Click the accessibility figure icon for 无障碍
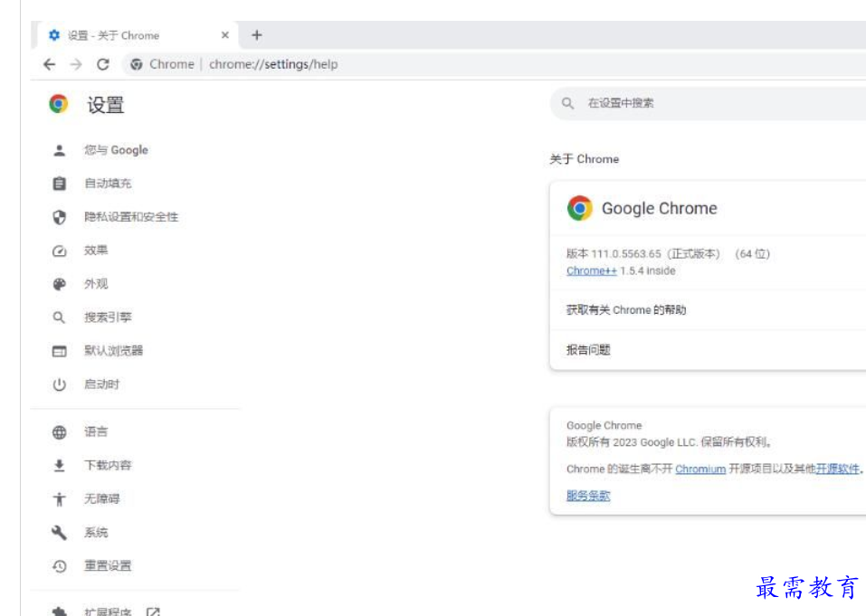Screen dimensions: 866x616 tap(60, 499)
